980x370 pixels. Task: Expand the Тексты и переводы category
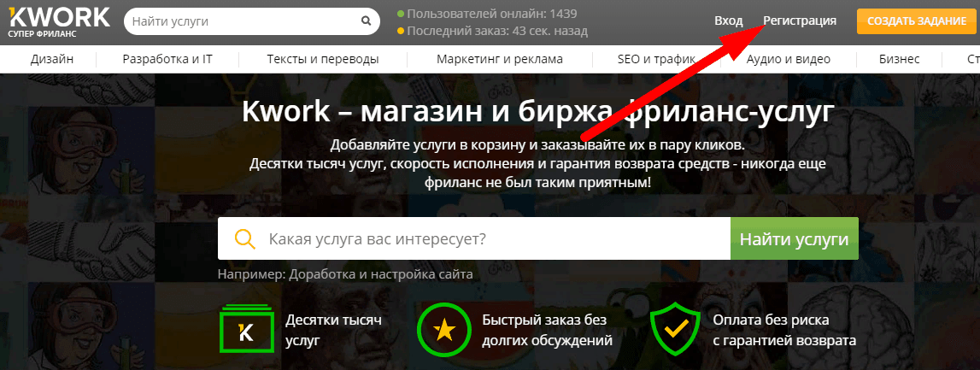tap(322, 59)
